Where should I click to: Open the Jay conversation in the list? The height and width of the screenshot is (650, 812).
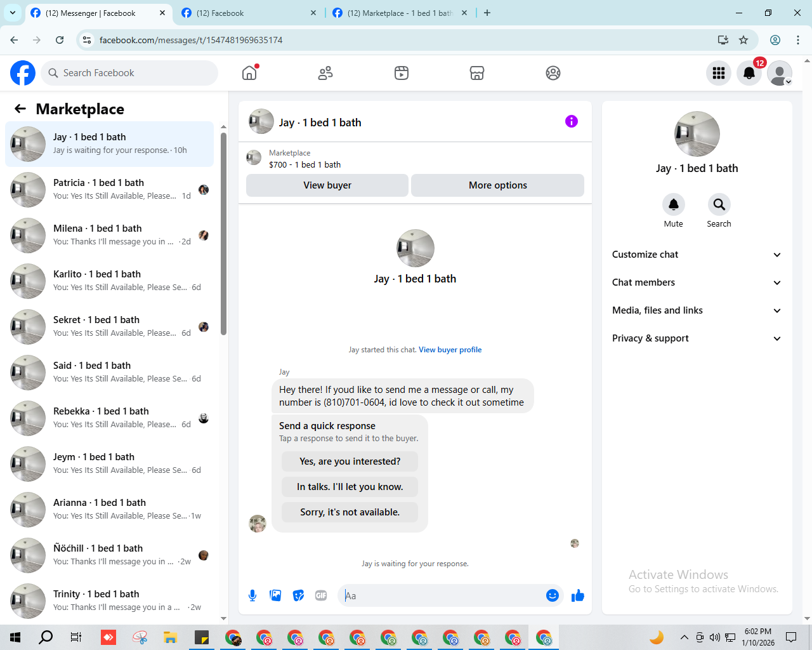click(109, 144)
